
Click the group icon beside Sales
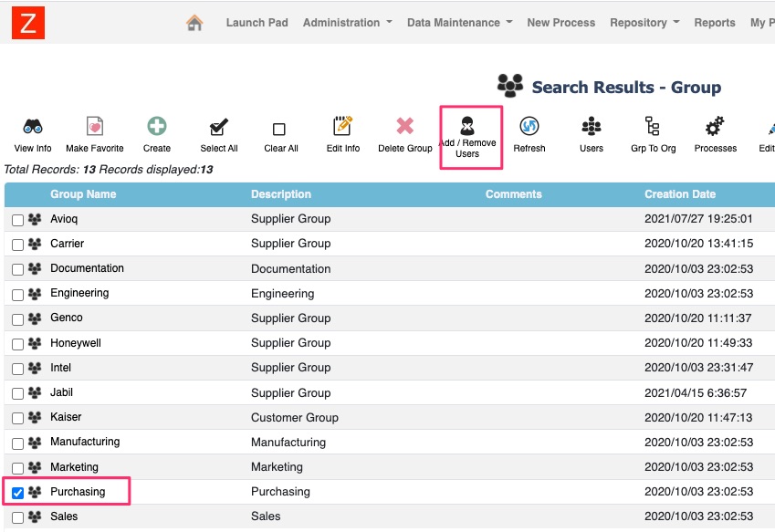(35, 516)
